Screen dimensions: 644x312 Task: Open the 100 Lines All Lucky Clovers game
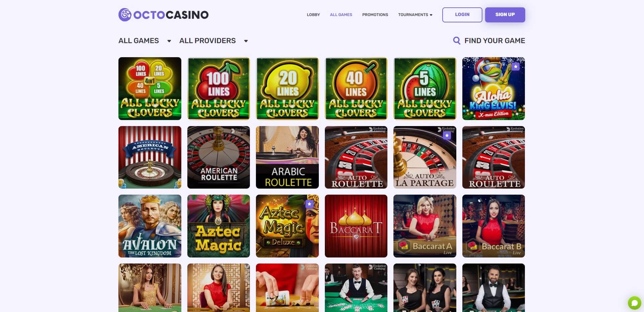pyautogui.click(x=218, y=89)
